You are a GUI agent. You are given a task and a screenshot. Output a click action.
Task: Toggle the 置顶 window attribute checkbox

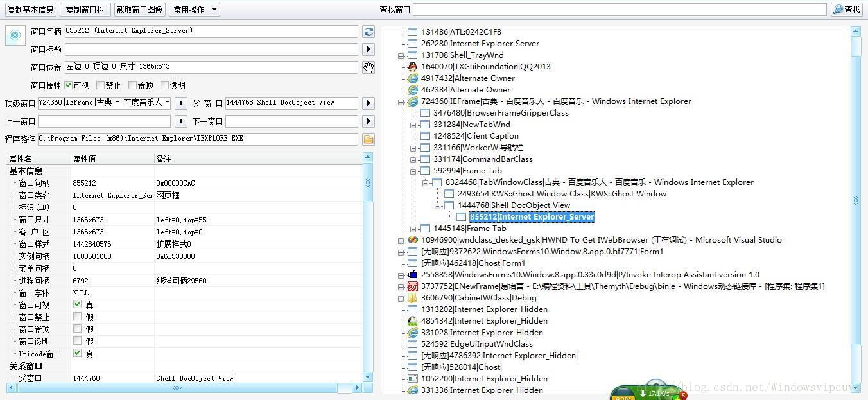coord(132,85)
